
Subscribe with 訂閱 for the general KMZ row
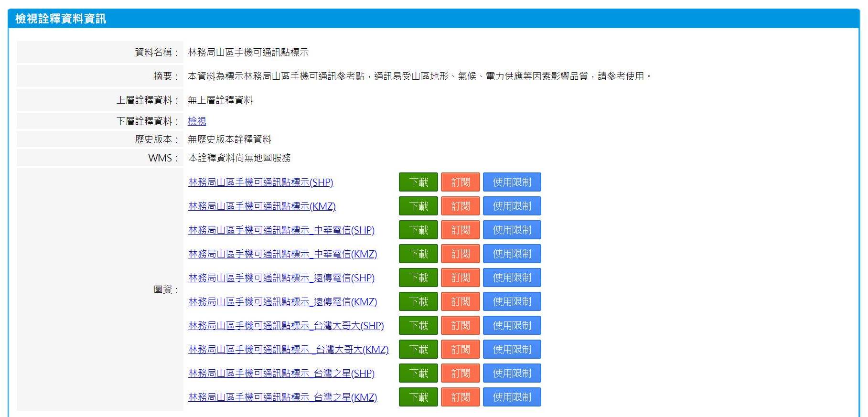pos(460,206)
